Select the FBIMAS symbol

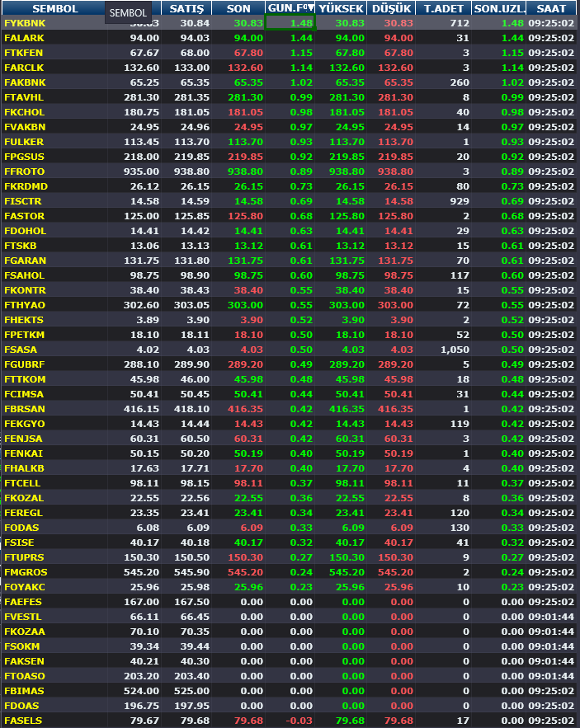click(x=24, y=692)
